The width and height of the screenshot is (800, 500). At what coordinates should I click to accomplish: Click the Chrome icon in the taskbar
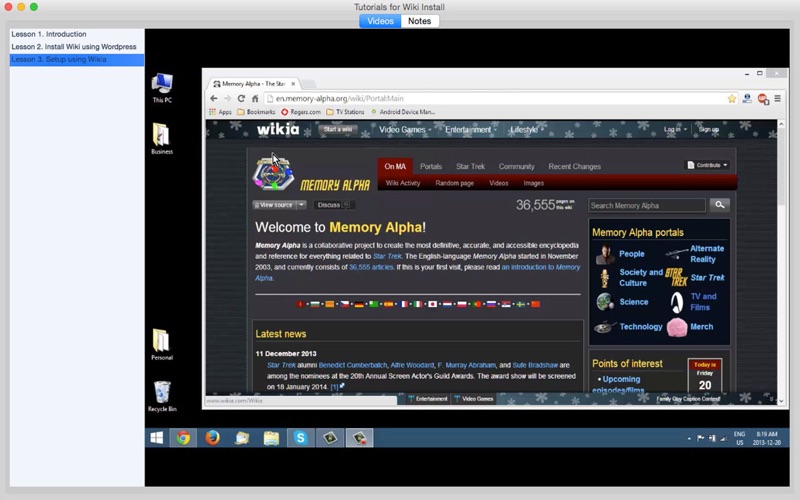[x=183, y=438]
